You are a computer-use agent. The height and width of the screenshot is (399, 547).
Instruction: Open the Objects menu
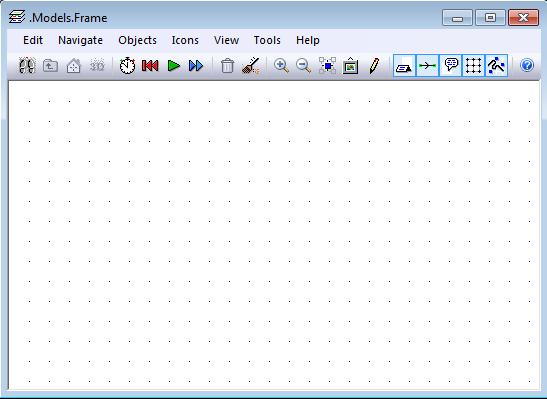(x=137, y=40)
